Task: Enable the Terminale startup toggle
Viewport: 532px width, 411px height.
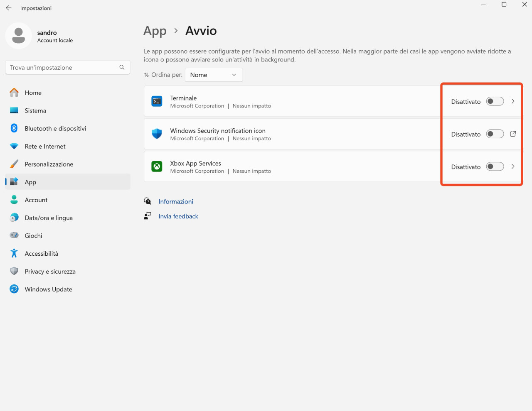Action: click(495, 101)
